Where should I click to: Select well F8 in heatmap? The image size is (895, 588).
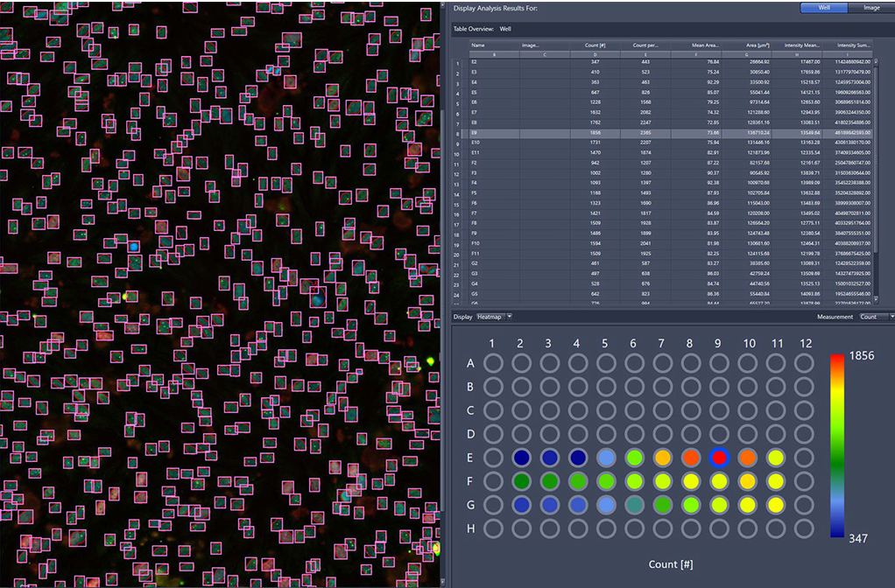691,481
